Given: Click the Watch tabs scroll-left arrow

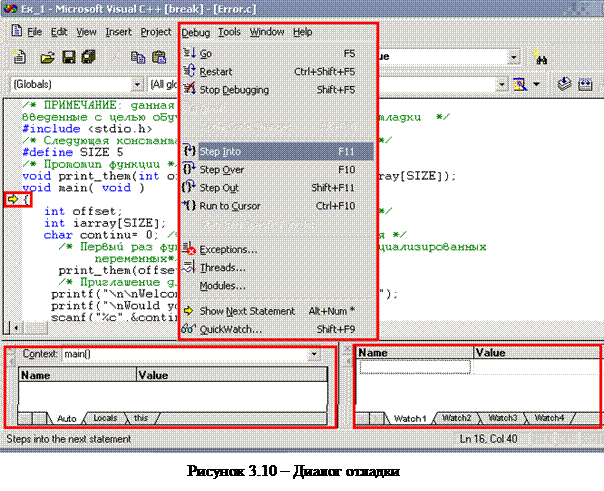Looking at the screenshot, I should (363, 418).
